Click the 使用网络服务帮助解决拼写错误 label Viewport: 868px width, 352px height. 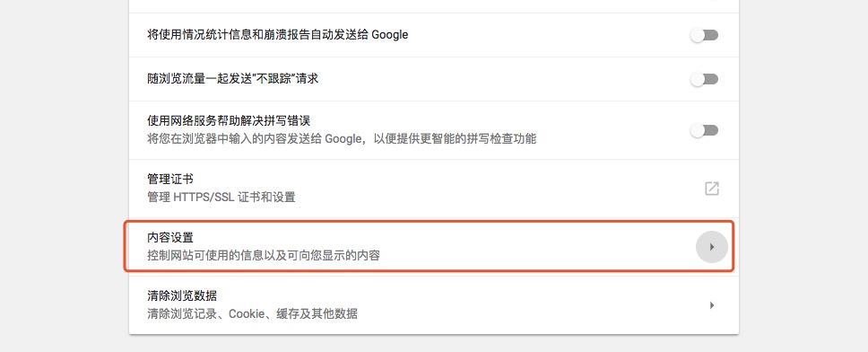click(x=231, y=121)
